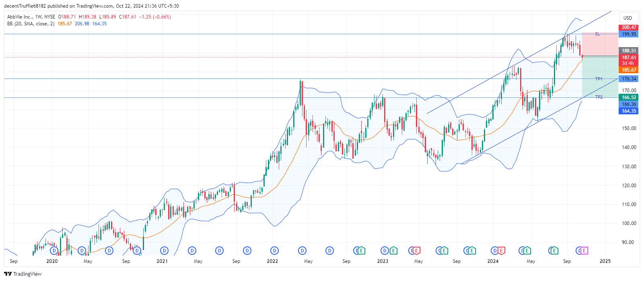
Task: Click the dividend marker above the 2023 label
Action: coord(385,251)
